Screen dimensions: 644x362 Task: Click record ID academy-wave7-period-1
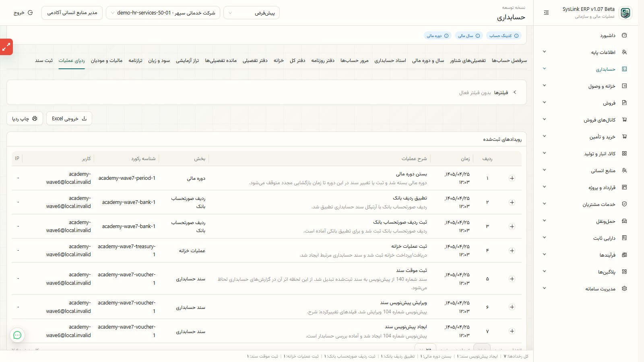[127, 178]
